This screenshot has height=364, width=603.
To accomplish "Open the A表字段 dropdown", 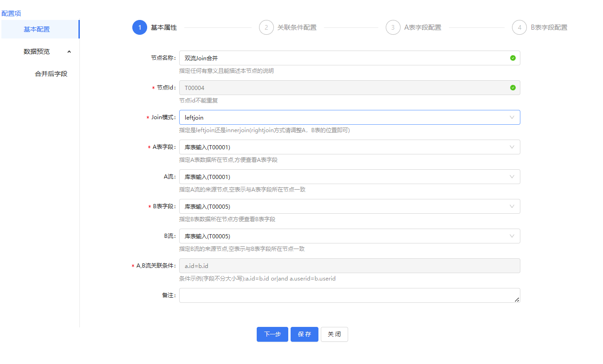I will tap(350, 147).
